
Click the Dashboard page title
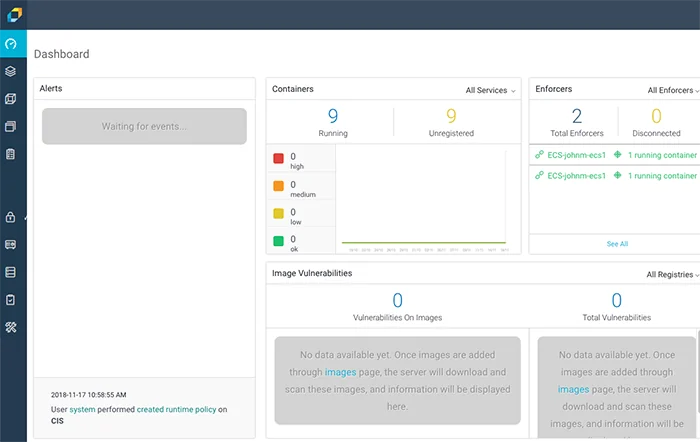tap(62, 54)
